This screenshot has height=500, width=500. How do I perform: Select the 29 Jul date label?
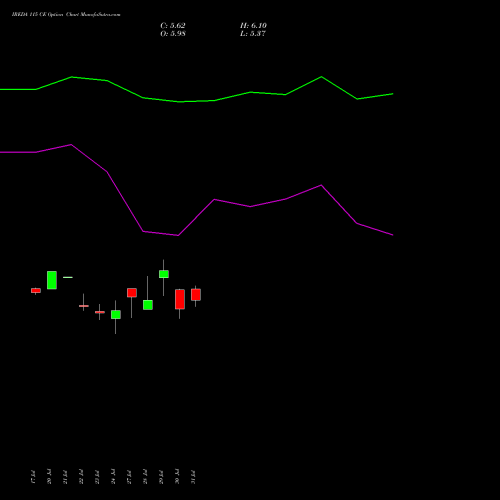pos(161,477)
